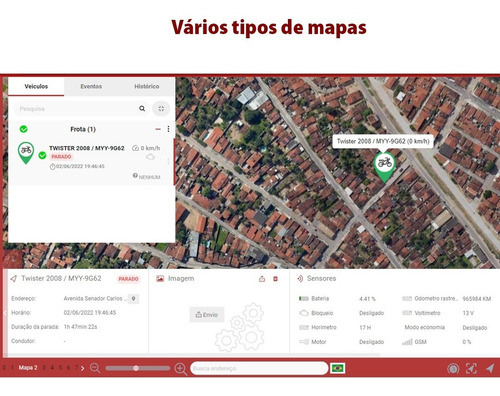The height and width of the screenshot is (396, 500).
Task: Click the GSM signal bars icon
Action: coord(407,342)
